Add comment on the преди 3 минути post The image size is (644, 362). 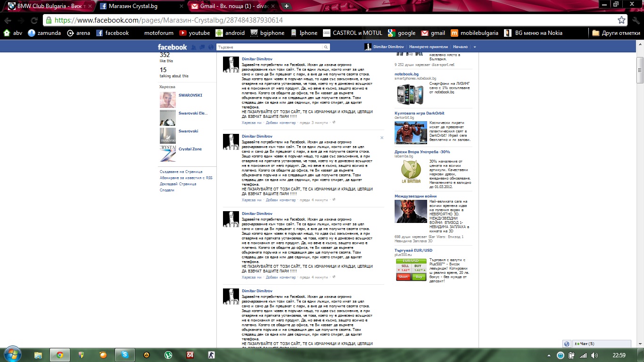pos(281,123)
